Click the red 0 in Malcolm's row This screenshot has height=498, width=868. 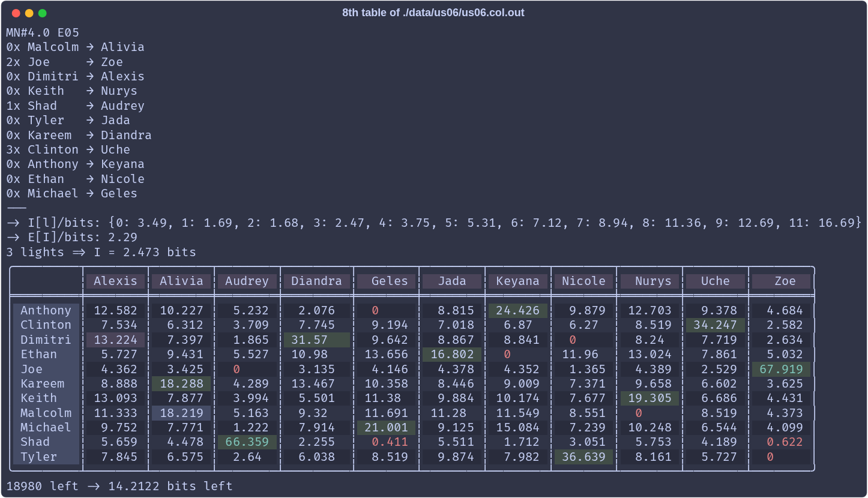click(x=639, y=413)
